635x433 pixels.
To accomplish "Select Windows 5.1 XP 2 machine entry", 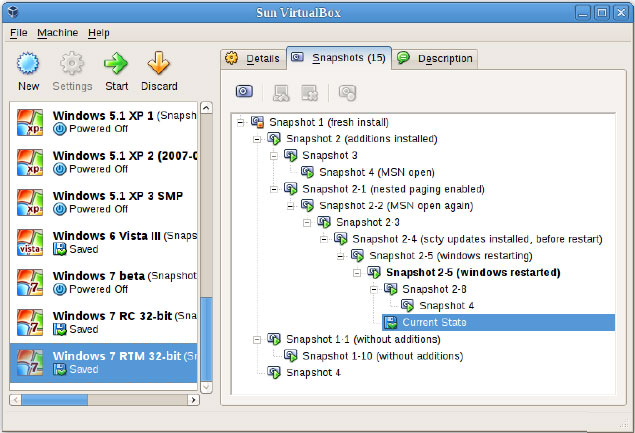I will click(104, 162).
